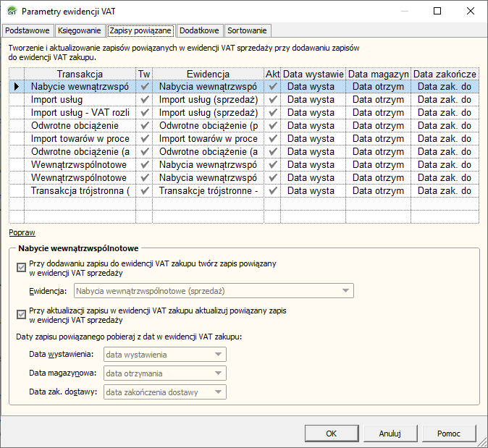
Task: Click the Transakcja column header
Action: pos(80,74)
